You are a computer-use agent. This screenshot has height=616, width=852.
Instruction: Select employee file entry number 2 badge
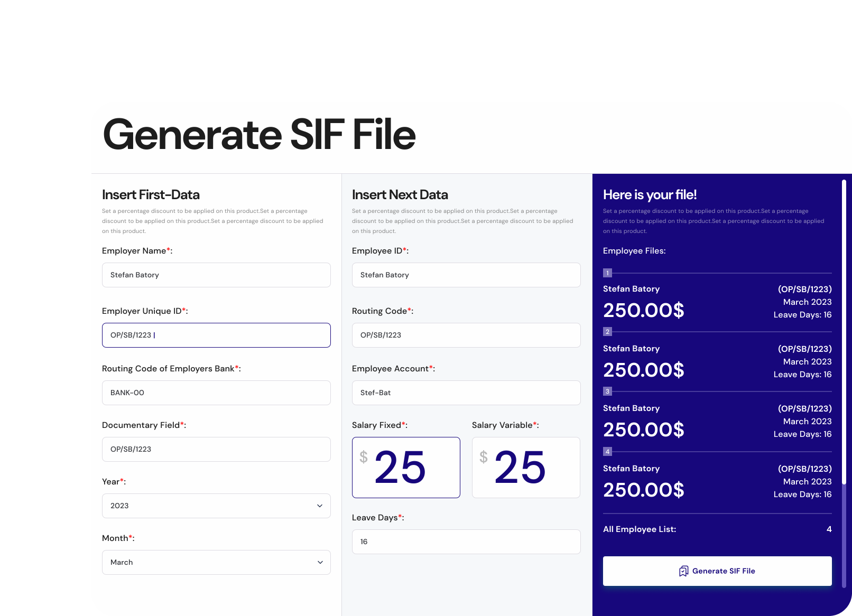[x=608, y=332]
